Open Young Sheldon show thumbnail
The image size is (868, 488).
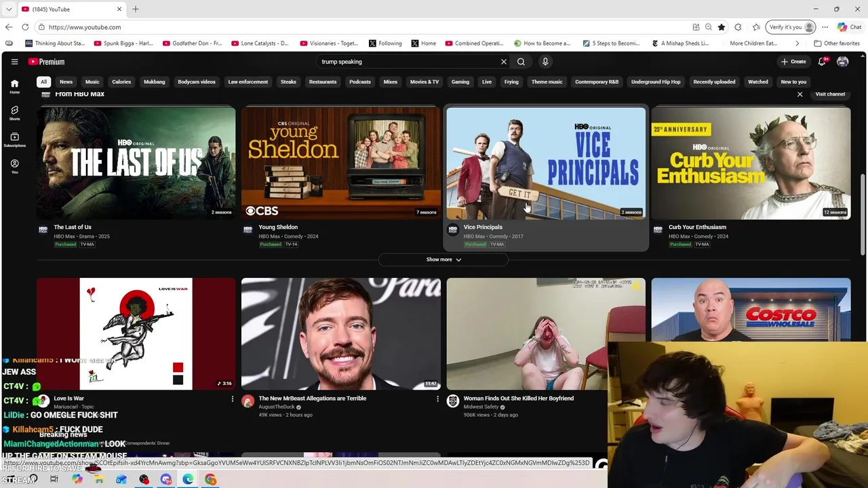tap(341, 163)
